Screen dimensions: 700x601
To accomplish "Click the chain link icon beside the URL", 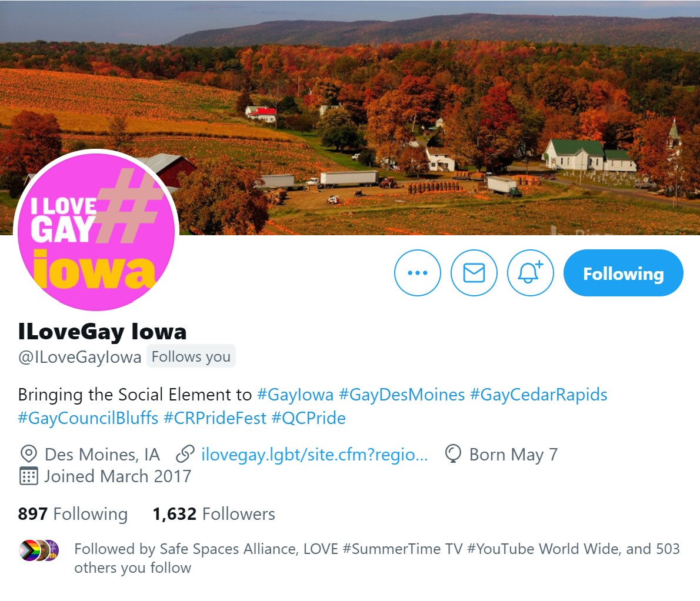I will 185,454.
